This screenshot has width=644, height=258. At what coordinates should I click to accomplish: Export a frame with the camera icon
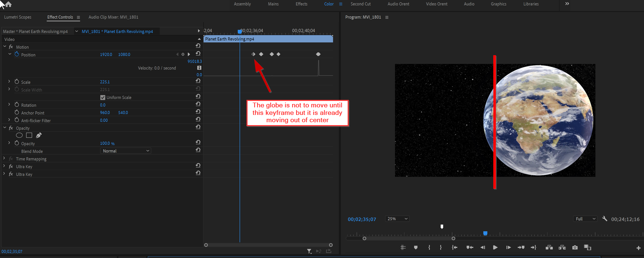pyautogui.click(x=575, y=247)
